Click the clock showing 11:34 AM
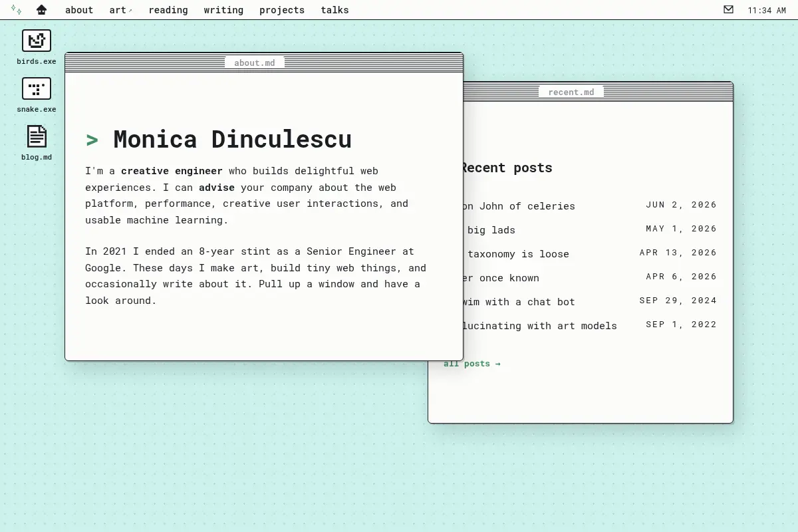Viewport: 798px width, 532px height. 767,10
